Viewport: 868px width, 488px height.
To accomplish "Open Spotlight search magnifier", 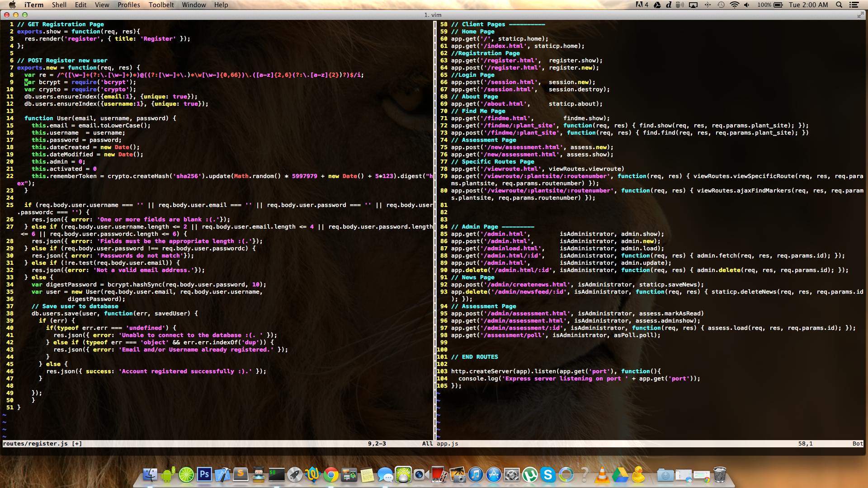I will pyautogui.click(x=839, y=5).
